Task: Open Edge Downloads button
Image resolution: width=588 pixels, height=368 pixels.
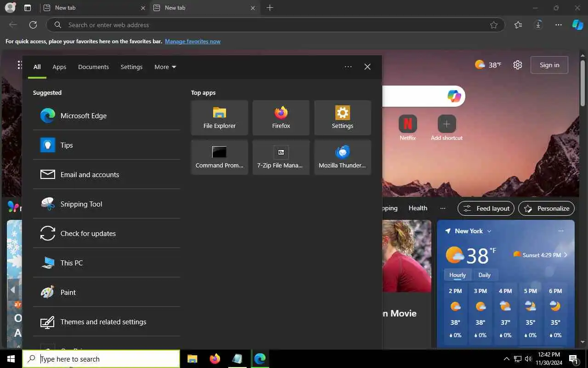Action: pyautogui.click(x=538, y=25)
